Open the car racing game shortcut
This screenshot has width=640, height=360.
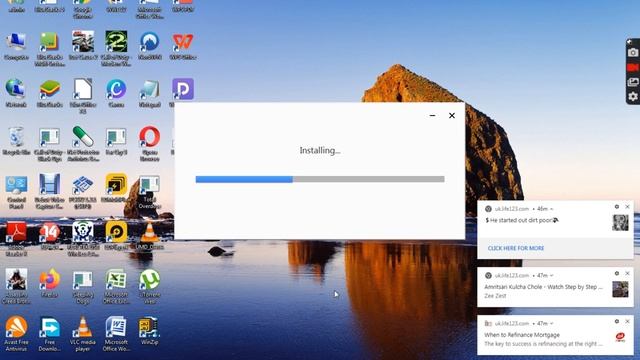(x=83, y=42)
